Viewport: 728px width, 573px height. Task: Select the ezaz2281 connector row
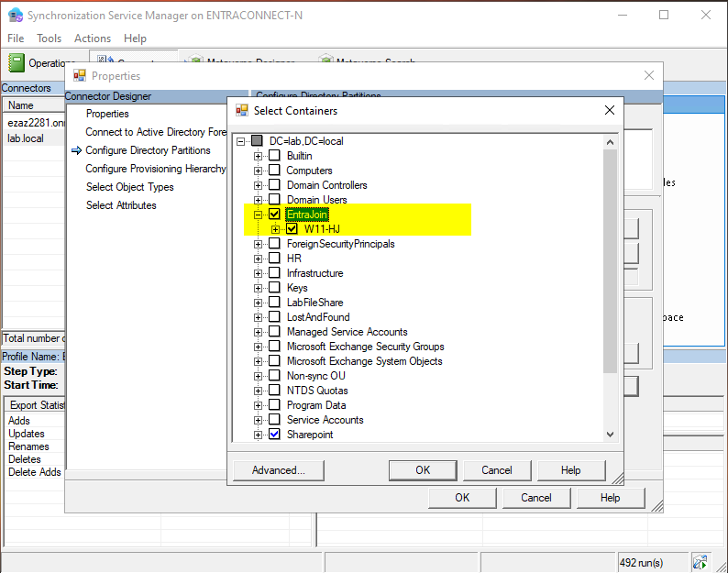(33, 123)
